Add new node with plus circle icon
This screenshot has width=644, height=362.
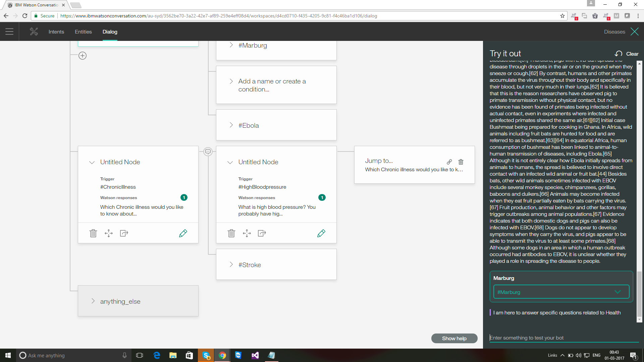[83, 56]
